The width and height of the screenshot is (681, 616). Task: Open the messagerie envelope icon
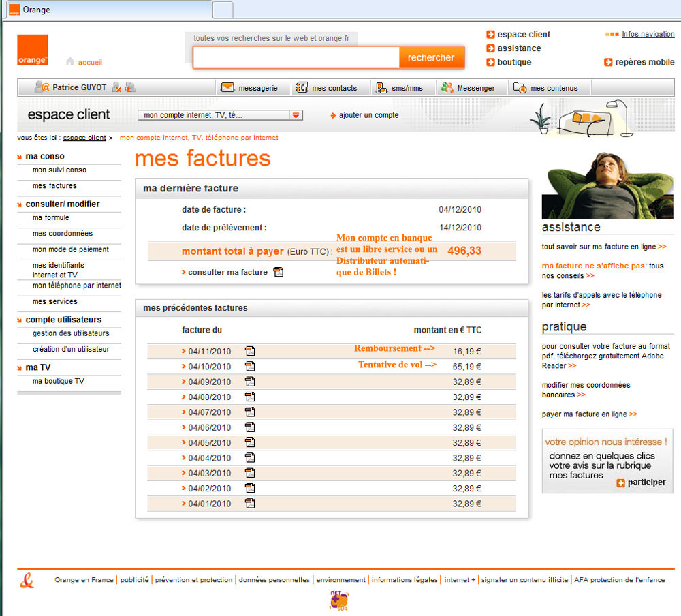tap(227, 87)
